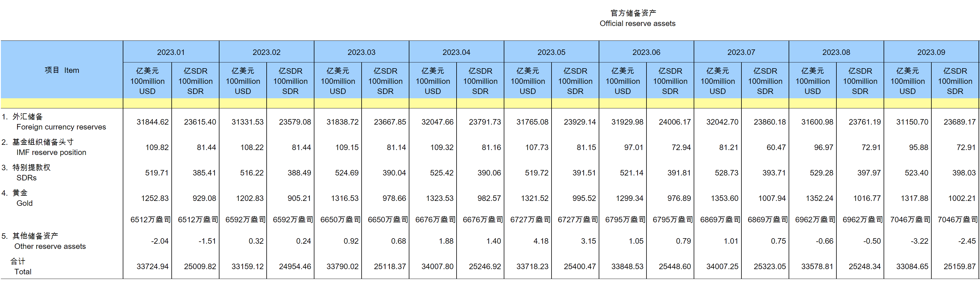Click cell value 1316.53
Screen dimensions: 980x283
point(345,198)
